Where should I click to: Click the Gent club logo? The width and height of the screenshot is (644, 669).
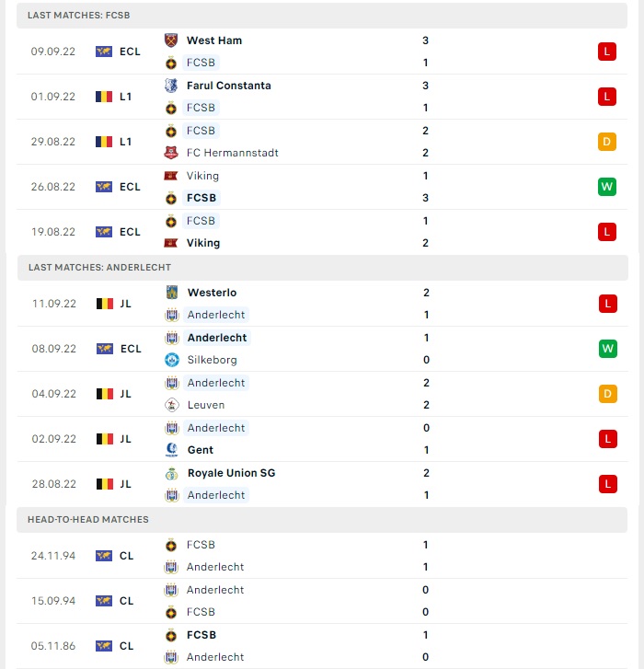172,450
